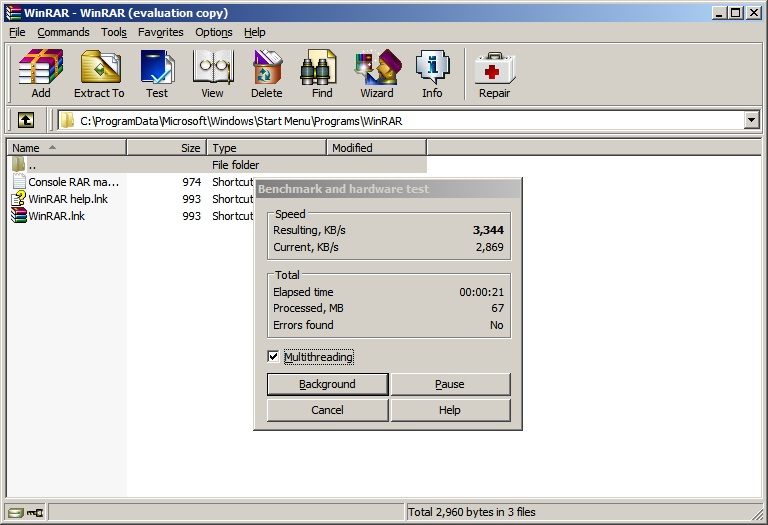Expand the address path dropdown arrow
The height and width of the screenshot is (525, 768).
coord(751,120)
